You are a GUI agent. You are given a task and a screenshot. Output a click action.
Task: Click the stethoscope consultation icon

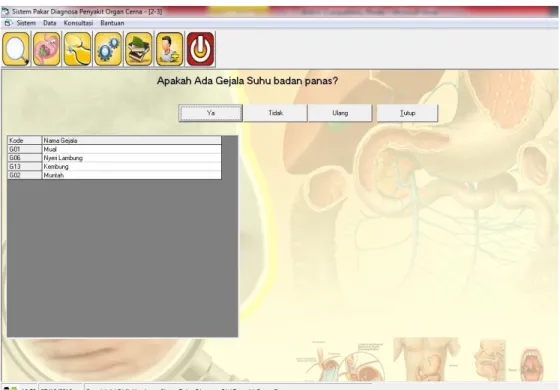tap(77, 49)
